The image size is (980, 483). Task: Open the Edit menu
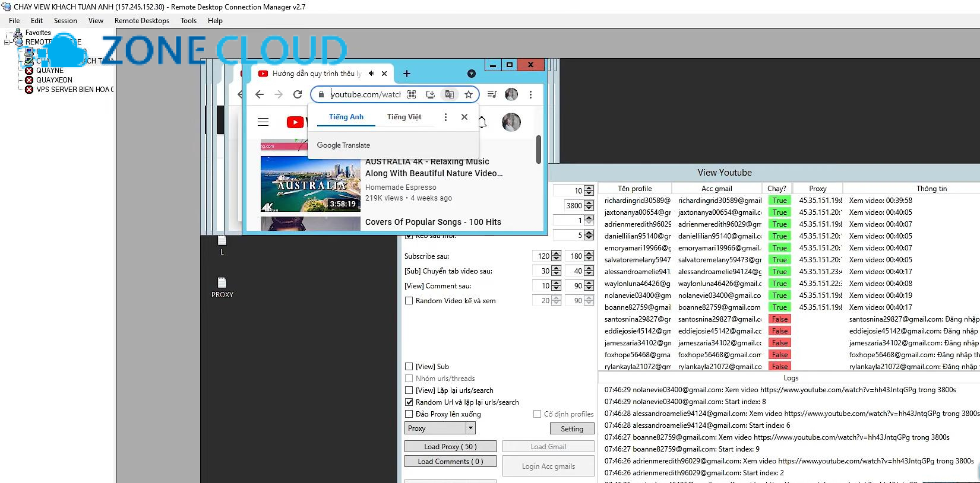37,20
